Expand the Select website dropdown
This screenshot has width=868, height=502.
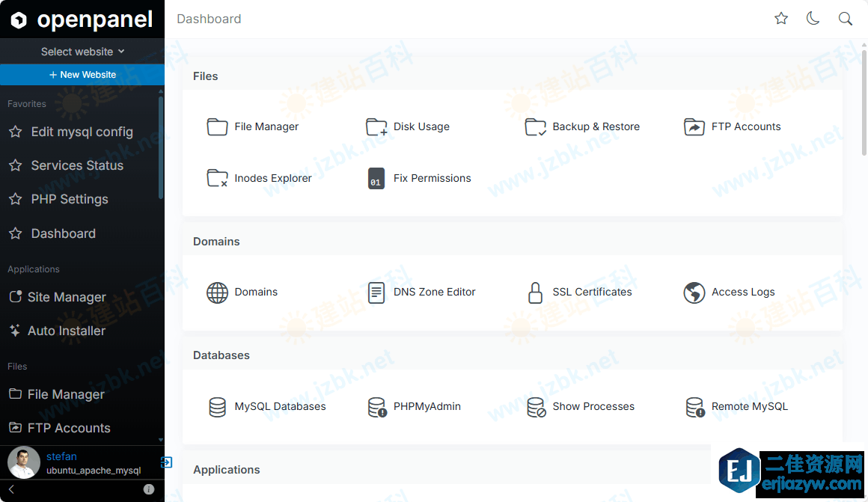click(82, 51)
